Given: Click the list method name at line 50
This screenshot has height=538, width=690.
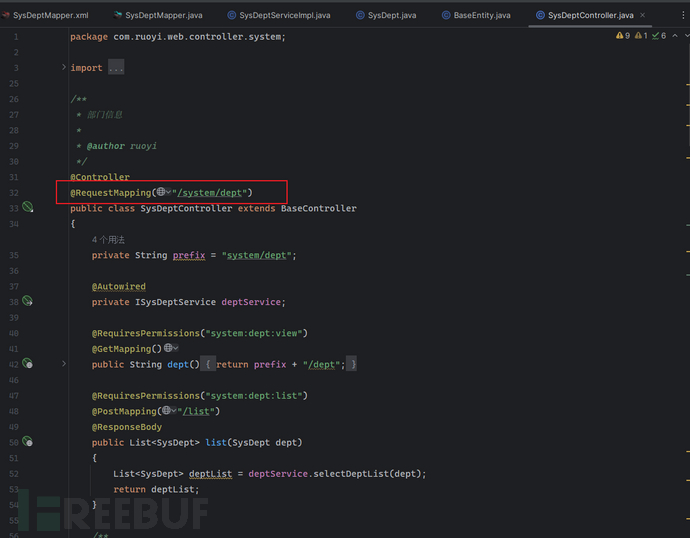Looking at the screenshot, I should [x=216, y=442].
